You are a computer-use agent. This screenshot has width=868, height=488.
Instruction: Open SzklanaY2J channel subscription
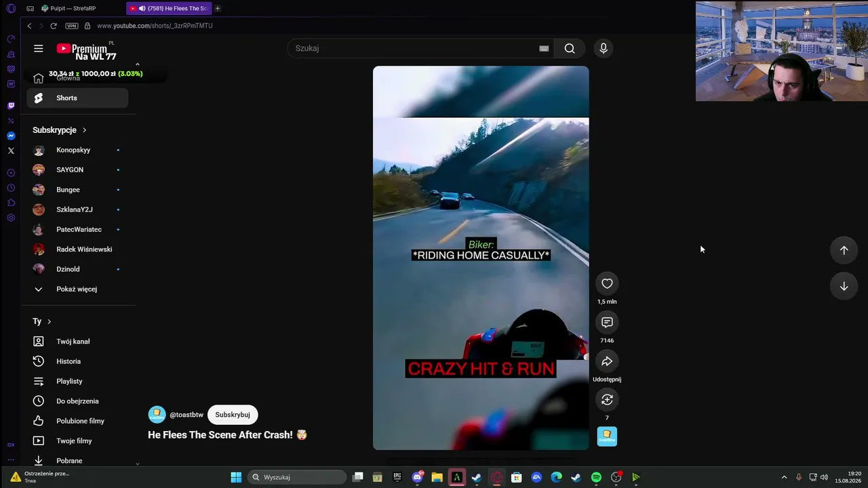tap(77, 209)
